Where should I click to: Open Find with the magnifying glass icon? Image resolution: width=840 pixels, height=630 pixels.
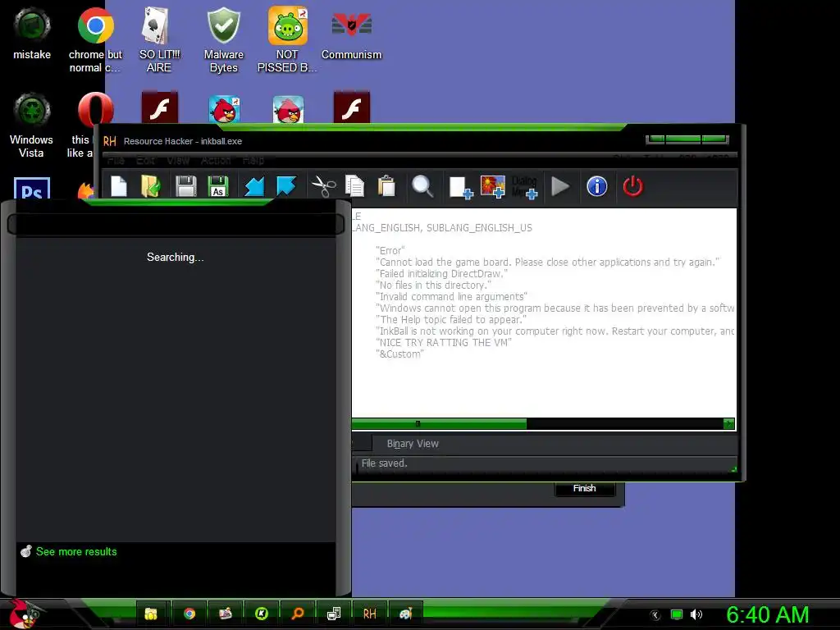click(422, 186)
